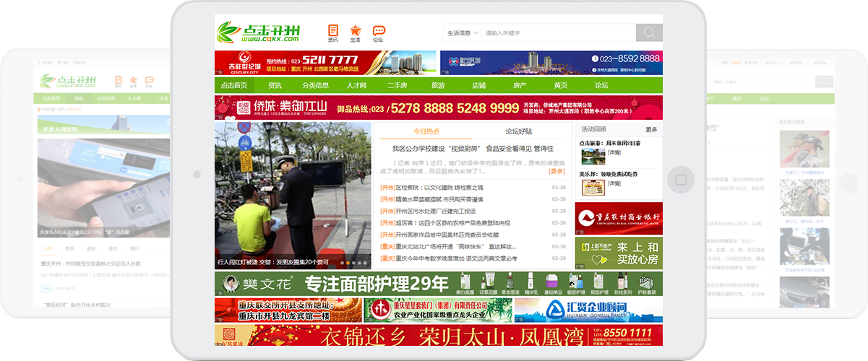868x361 pixels.
Task: Open the 吉祥世纪城 5211 7777 banner
Action: pos(325,63)
